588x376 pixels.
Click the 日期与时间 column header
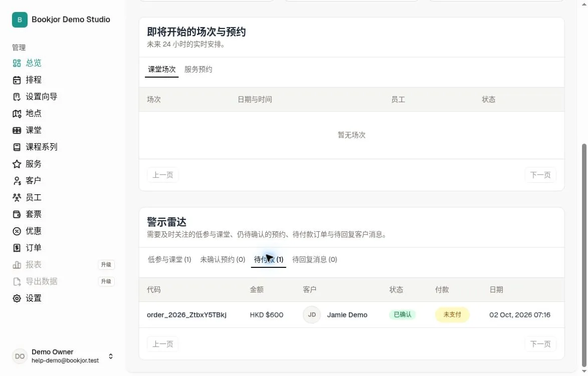pyautogui.click(x=255, y=99)
